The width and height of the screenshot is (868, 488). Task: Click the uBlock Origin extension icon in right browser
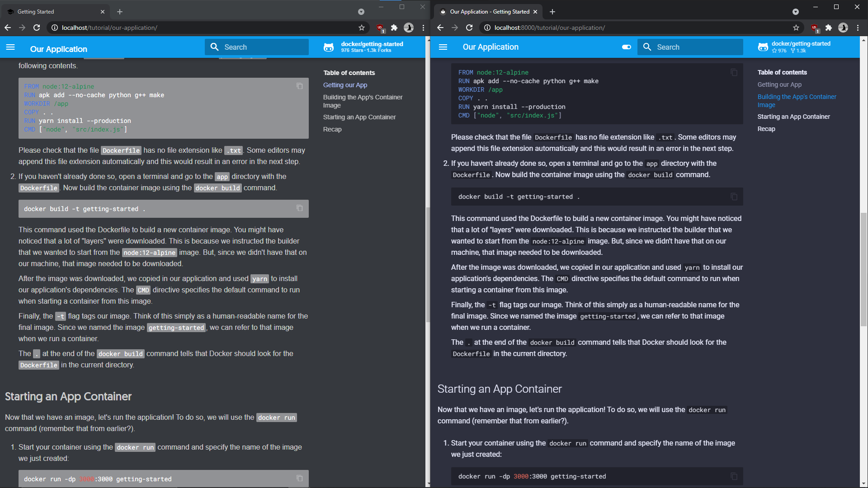click(x=815, y=28)
